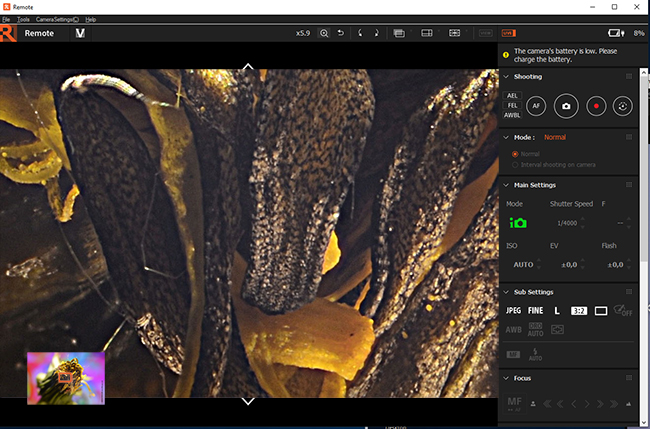Click the AF autofocus button
The height and width of the screenshot is (429, 650).
537,105
